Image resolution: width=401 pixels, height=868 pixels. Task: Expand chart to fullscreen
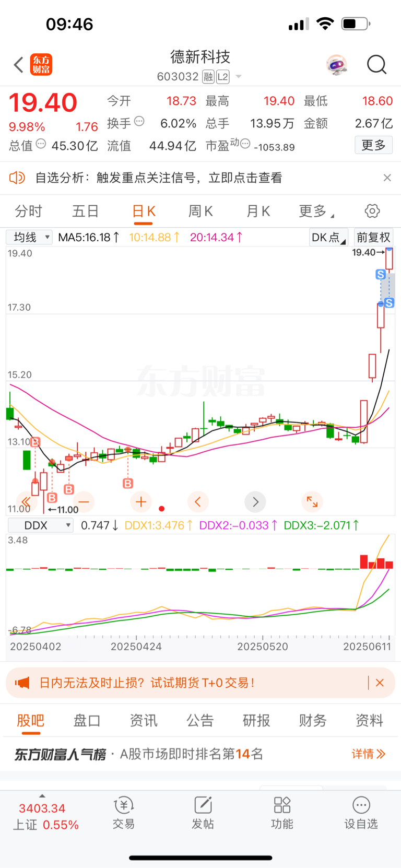click(x=312, y=502)
